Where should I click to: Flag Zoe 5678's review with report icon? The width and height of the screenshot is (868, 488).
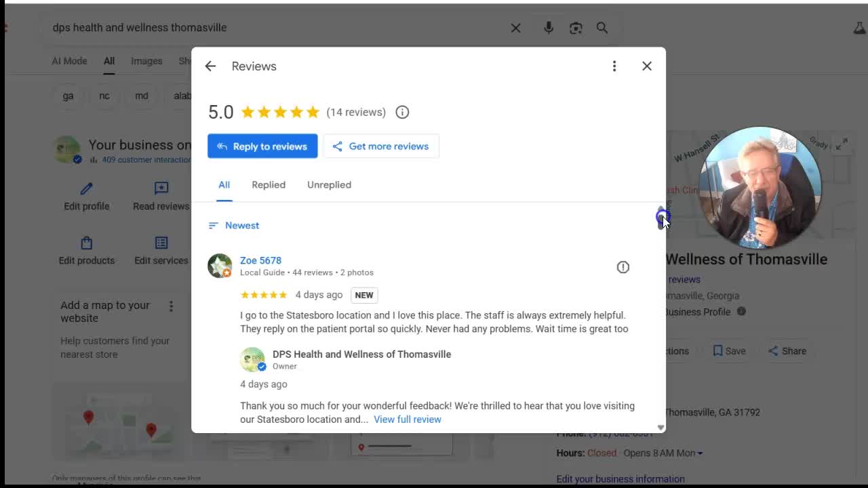tap(623, 267)
